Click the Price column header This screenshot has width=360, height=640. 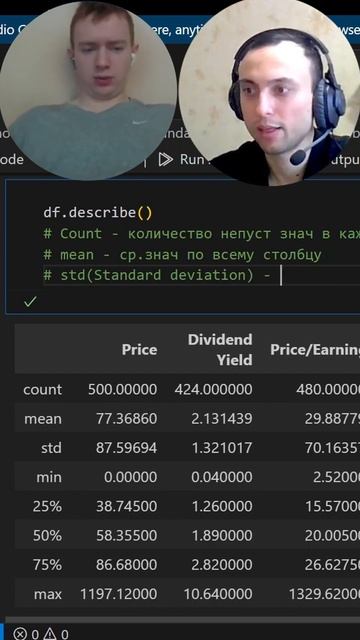(x=139, y=350)
